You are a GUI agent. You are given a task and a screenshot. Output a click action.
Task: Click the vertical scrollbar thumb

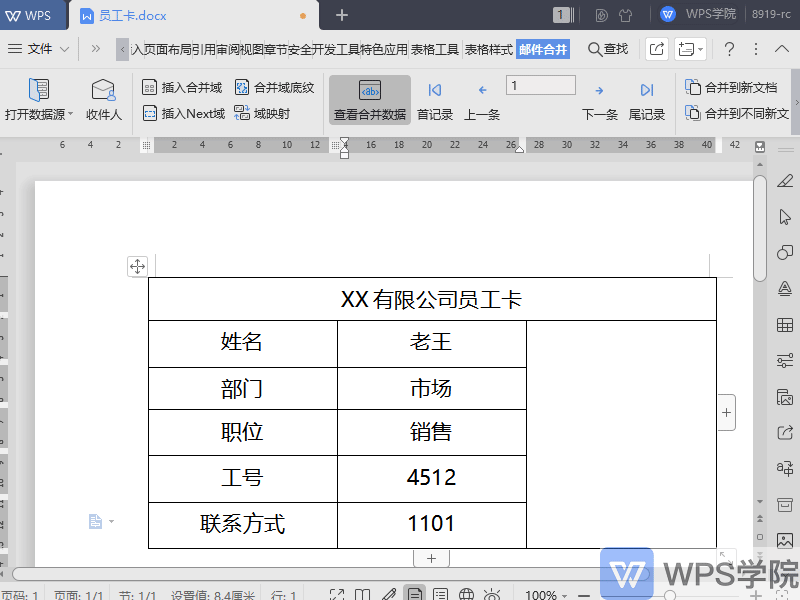760,229
